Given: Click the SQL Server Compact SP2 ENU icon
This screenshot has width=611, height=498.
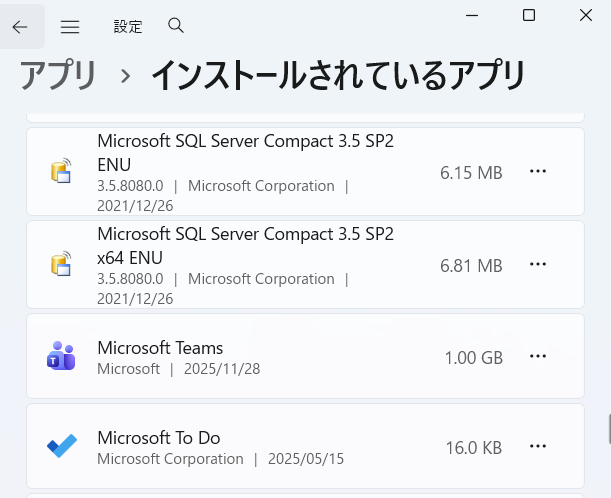Looking at the screenshot, I should (61, 172).
